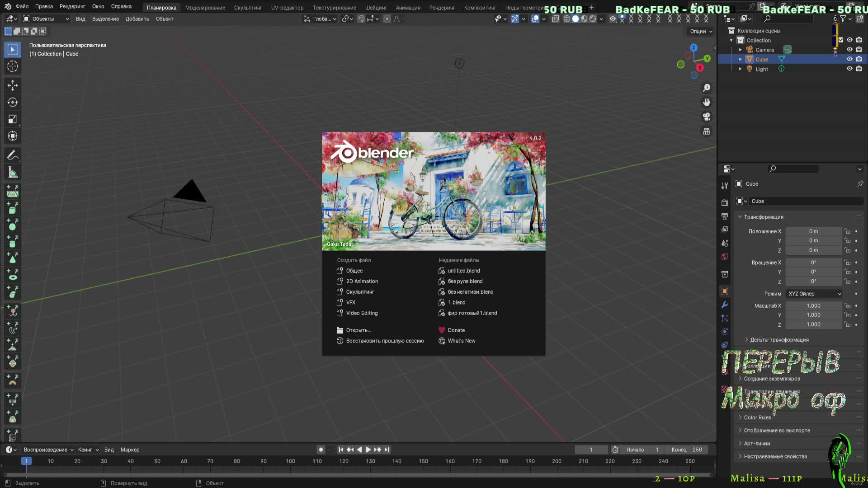This screenshot has width=868, height=488.
Task: Open the Modifiers wrench properties tab
Action: pos(725,305)
